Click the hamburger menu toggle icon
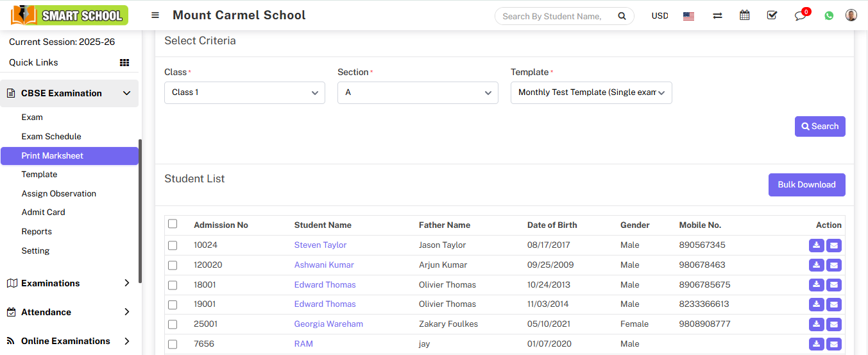The image size is (868, 355). 155,15
